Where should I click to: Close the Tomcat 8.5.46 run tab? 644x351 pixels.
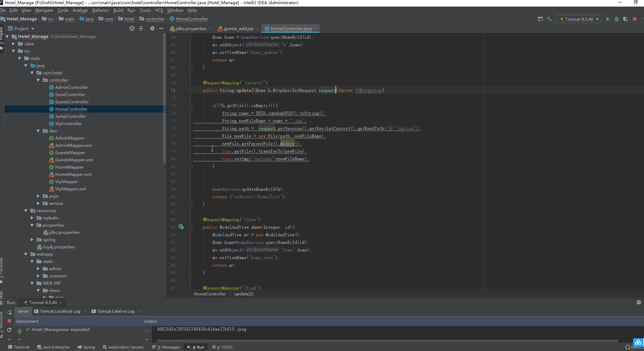click(61, 303)
